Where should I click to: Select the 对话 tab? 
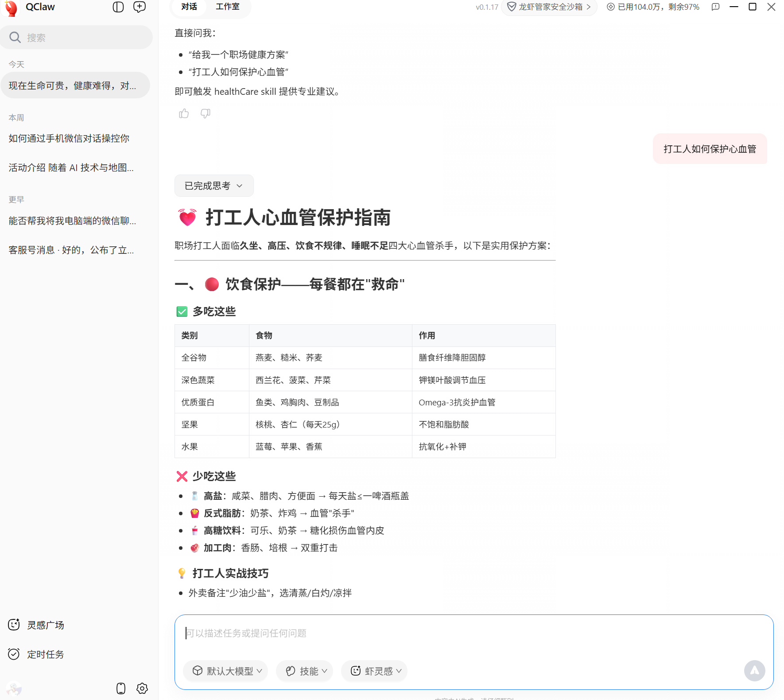pos(189,7)
